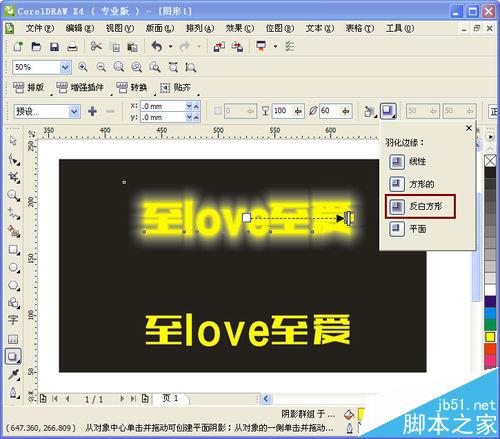Select the Polygon tool in toolbox

[14, 286]
